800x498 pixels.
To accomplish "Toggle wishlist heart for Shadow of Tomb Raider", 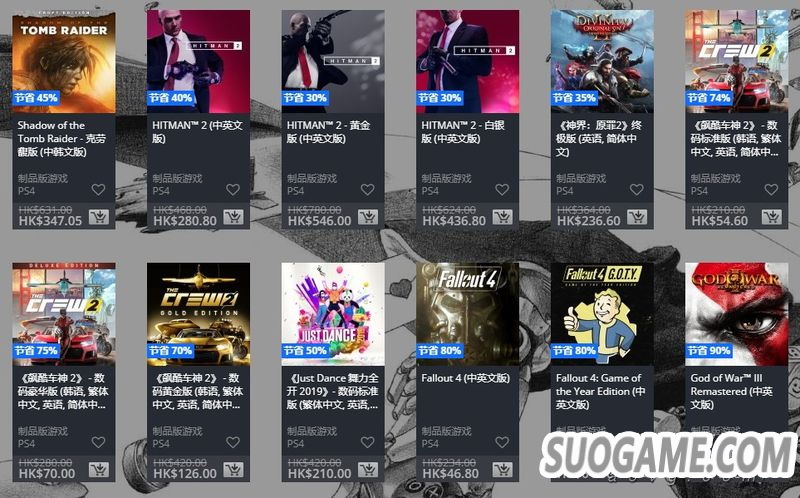I will [98, 190].
